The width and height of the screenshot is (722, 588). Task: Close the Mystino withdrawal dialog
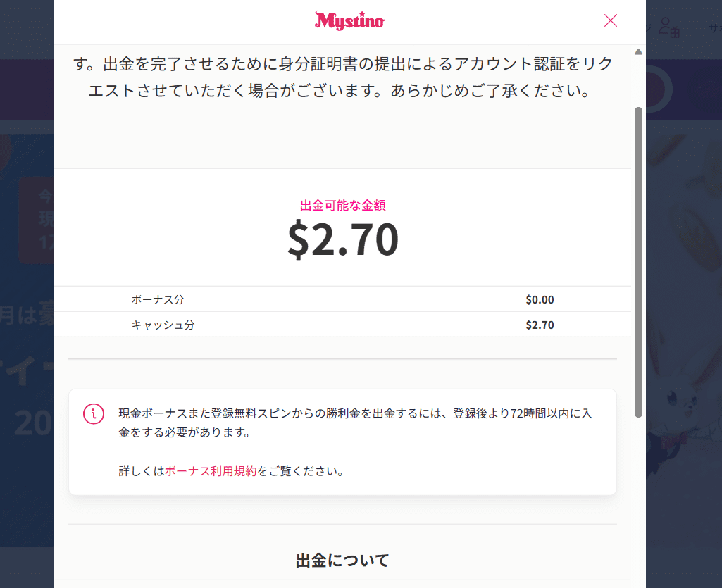coord(610,20)
